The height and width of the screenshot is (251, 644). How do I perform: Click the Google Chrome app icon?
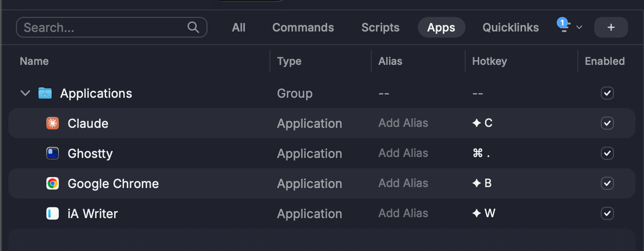click(x=53, y=183)
